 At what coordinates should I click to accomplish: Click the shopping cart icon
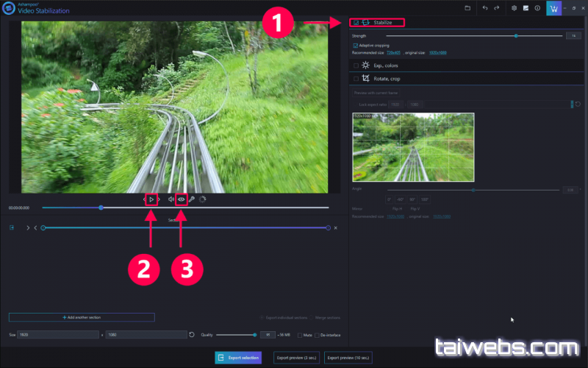click(x=553, y=8)
